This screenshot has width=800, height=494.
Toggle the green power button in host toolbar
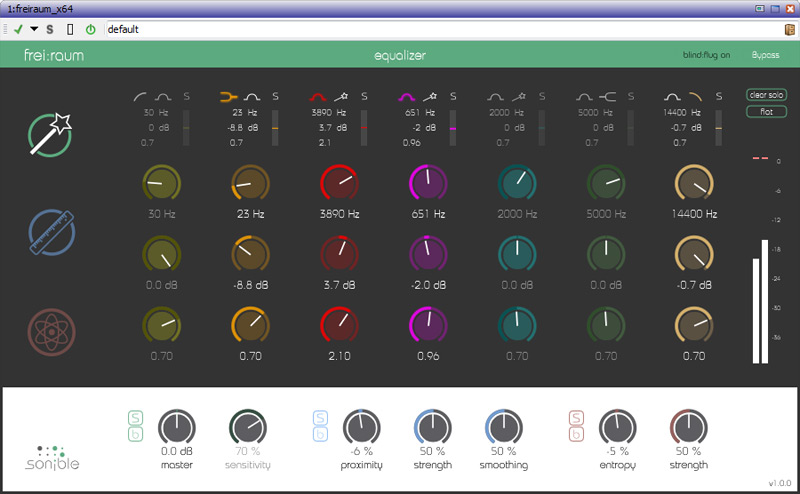pos(90,29)
